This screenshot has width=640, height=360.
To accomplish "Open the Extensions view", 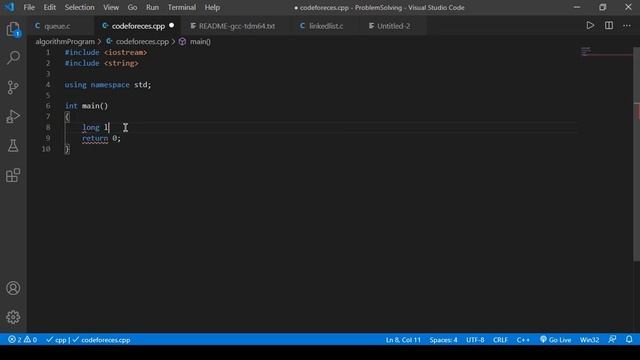I will 13,176.
